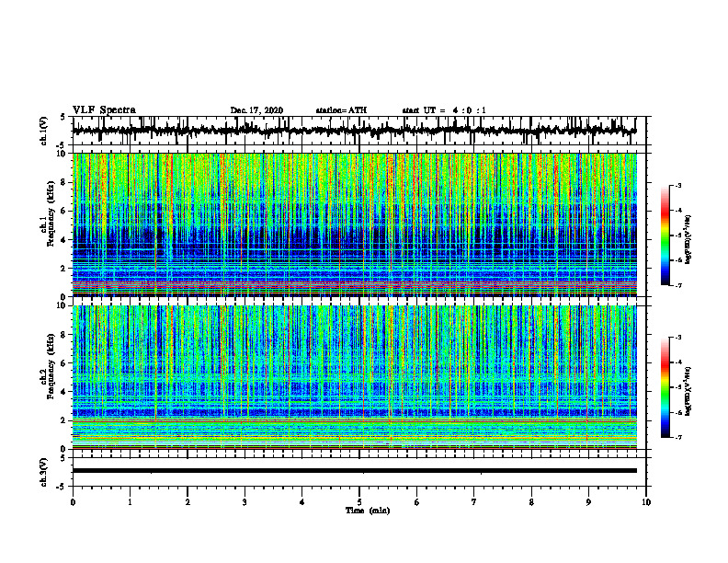
Task: Click the 'Time (min)' axis label
Action: [x=368, y=511]
